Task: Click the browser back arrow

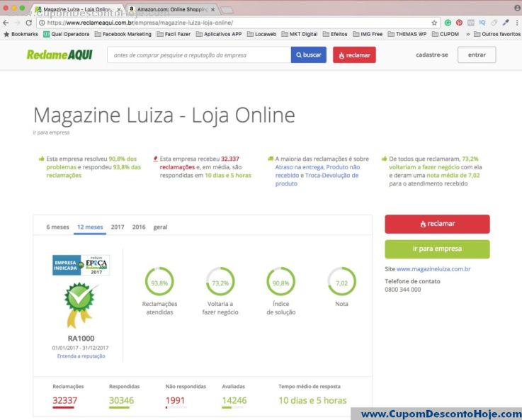Action: click(x=6, y=23)
